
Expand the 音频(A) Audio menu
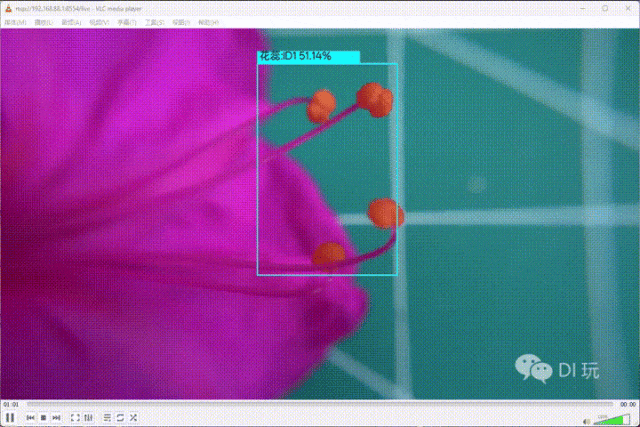click(73, 21)
